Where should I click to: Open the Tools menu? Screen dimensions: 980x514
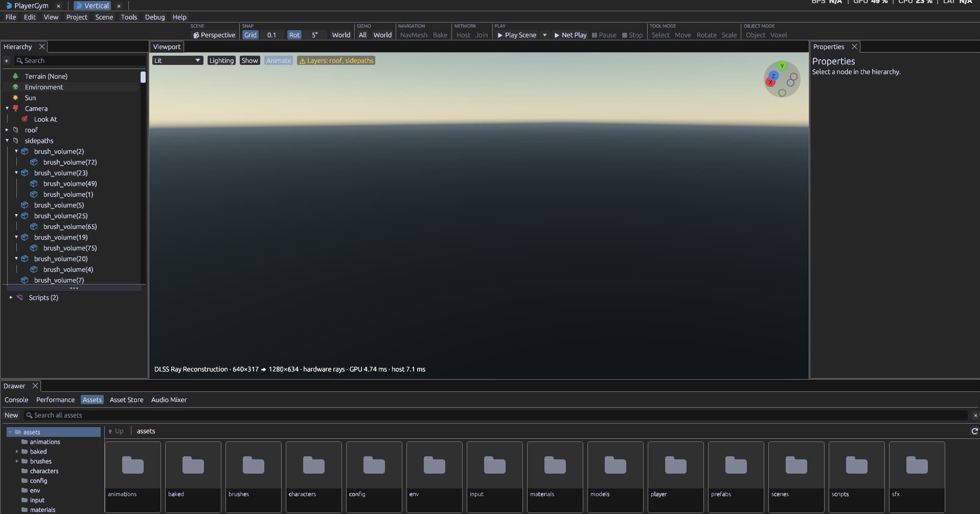[129, 17]
